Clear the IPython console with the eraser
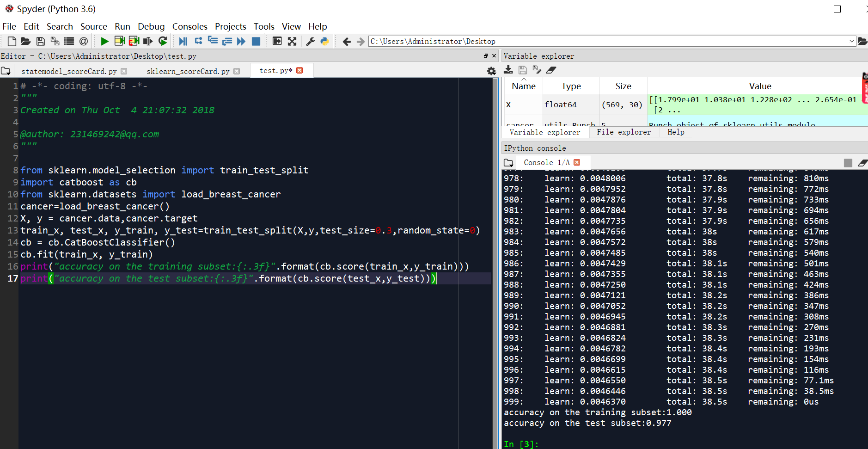 tap(862, 163)
